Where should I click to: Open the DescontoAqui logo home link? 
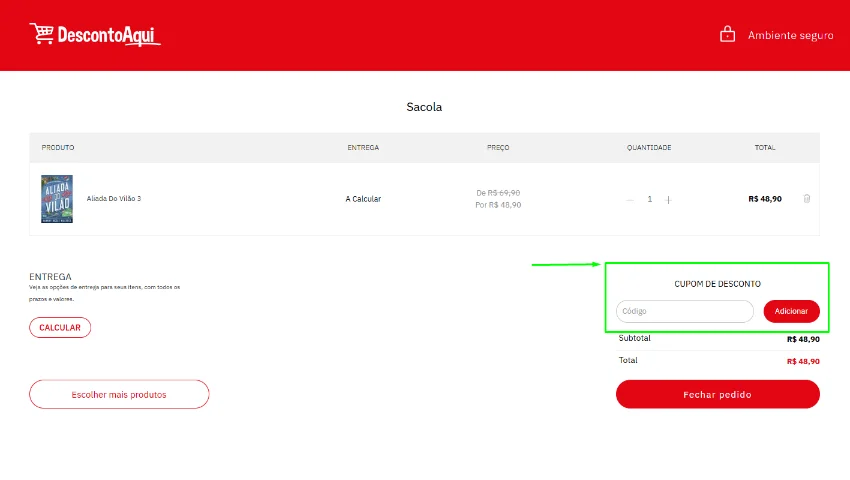pos(95,35)
